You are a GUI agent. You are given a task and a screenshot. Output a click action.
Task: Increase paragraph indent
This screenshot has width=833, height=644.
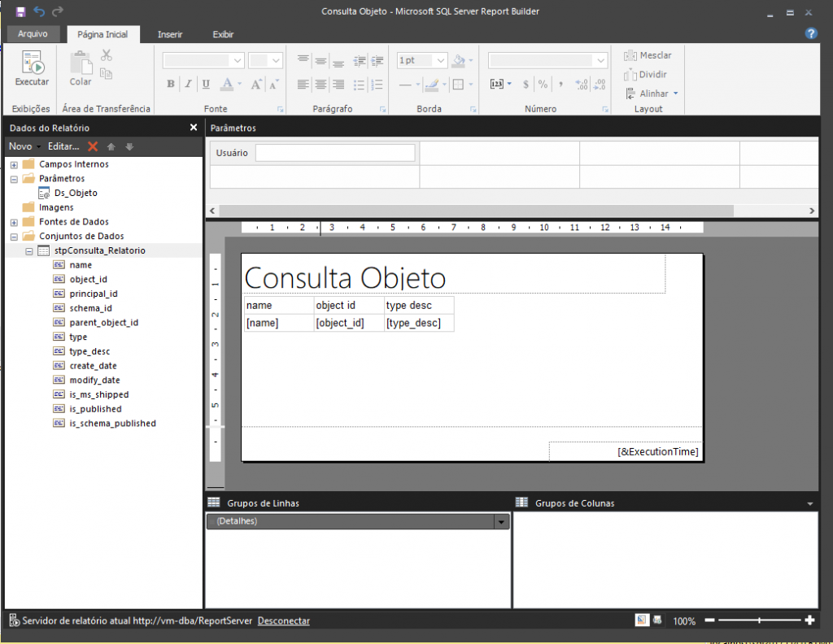click(x=377, y=61)
